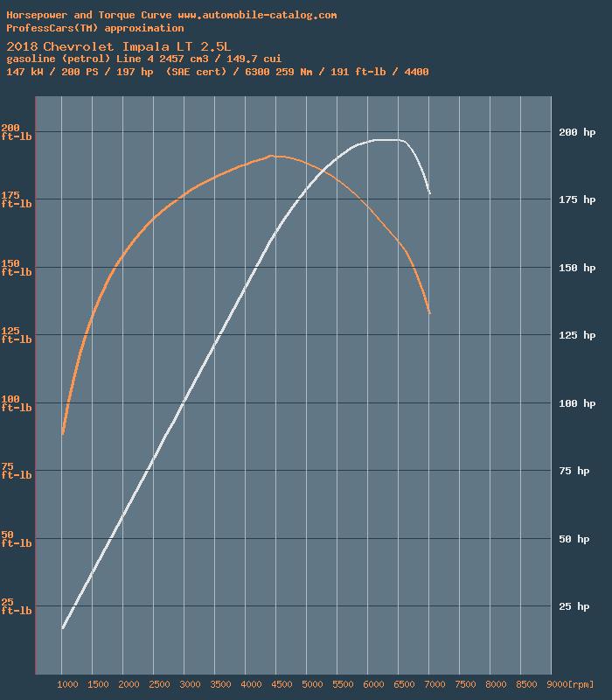
Task: Click the '150 ft-lb' left axis label
Action: 17,268
